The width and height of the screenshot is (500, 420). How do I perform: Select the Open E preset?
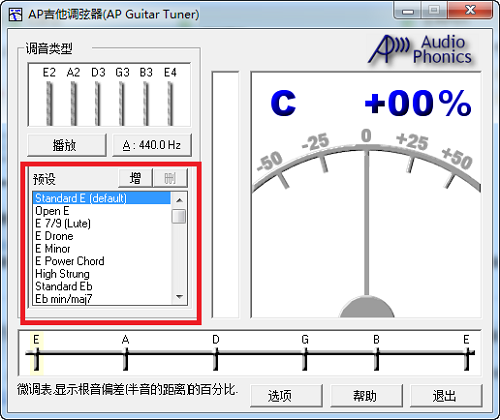[x=102, y=211]
